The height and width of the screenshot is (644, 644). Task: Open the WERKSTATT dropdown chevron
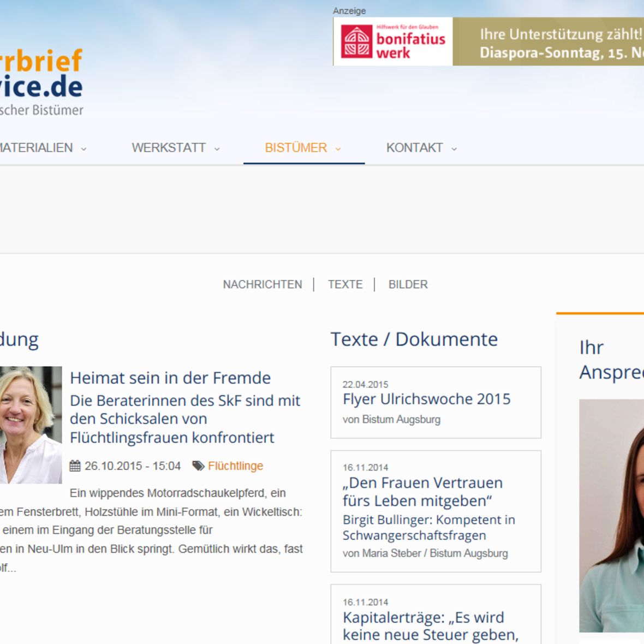[x=217, y=148]
